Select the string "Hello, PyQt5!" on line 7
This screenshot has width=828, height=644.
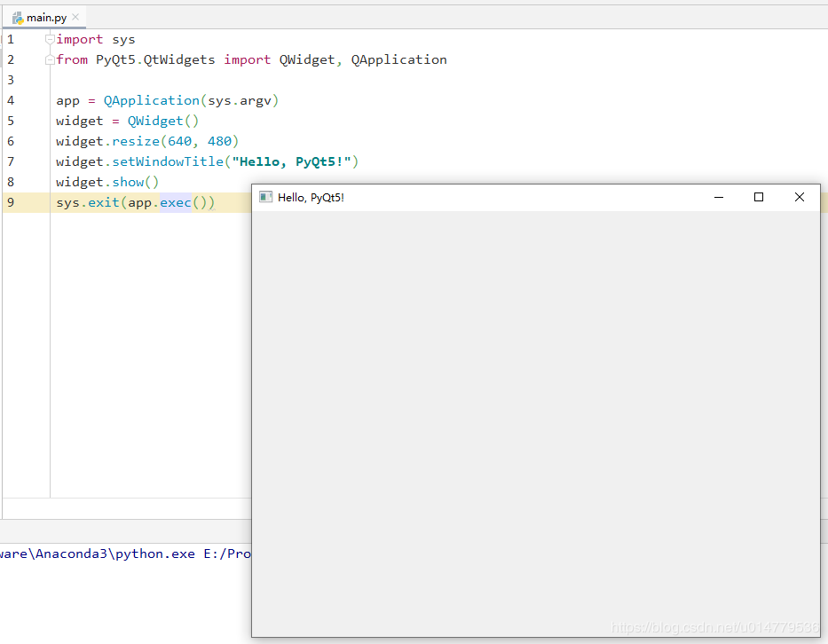pyautogui.click(x=293, y=161)
